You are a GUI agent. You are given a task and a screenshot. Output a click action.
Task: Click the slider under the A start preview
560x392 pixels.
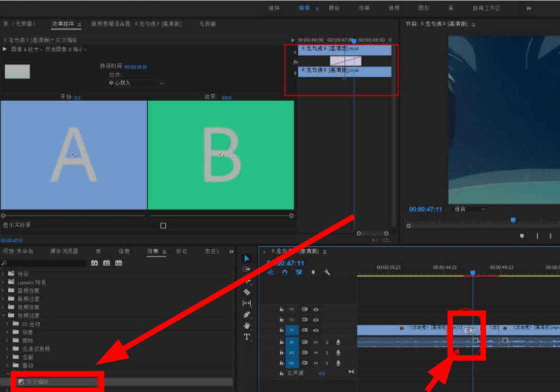pos(74,215)
